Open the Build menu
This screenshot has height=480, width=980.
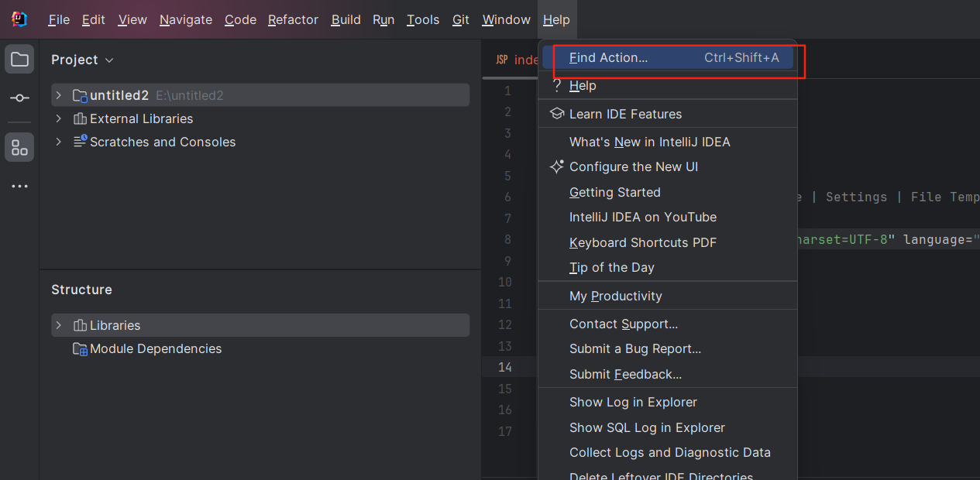click(346, 19)
